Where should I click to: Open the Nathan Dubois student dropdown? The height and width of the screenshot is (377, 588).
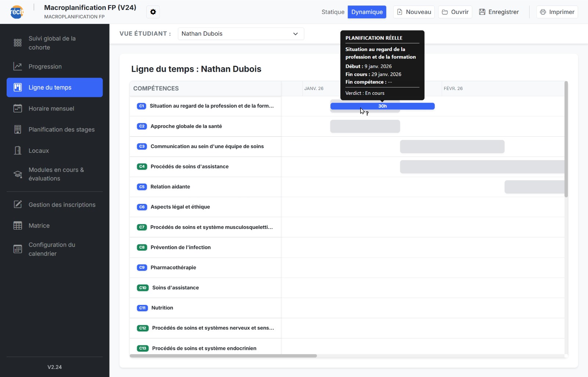[241, 34]
